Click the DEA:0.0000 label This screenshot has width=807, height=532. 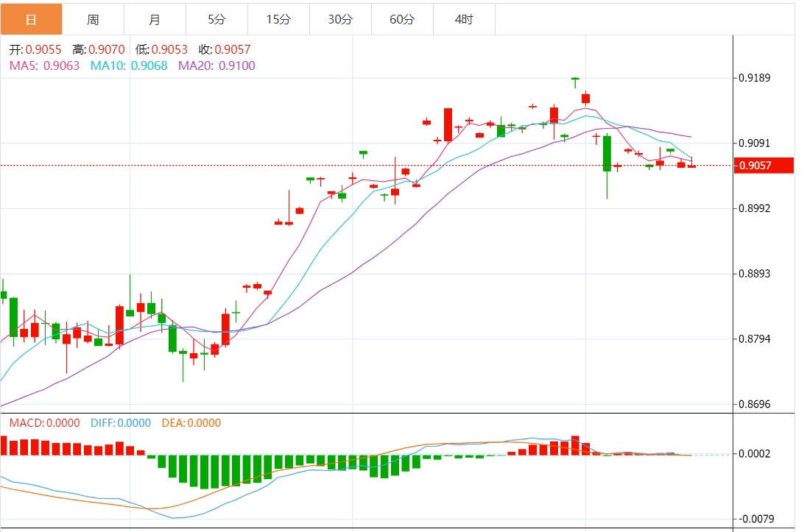(191, 423)
